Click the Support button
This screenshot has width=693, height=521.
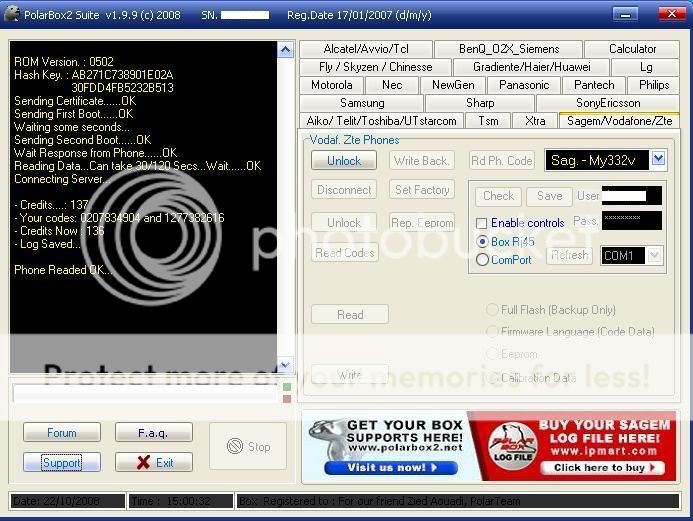tap(62, 463)
